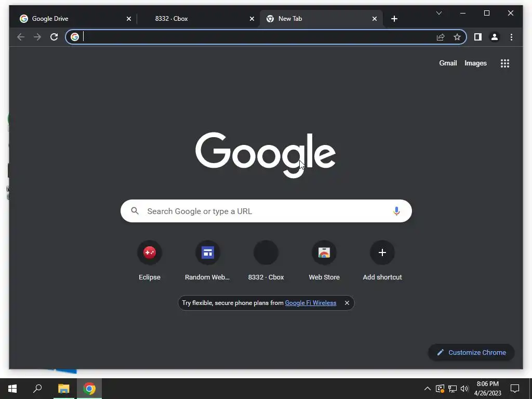Open the Images link
532x399 pixels.
[x=475, y=63]
